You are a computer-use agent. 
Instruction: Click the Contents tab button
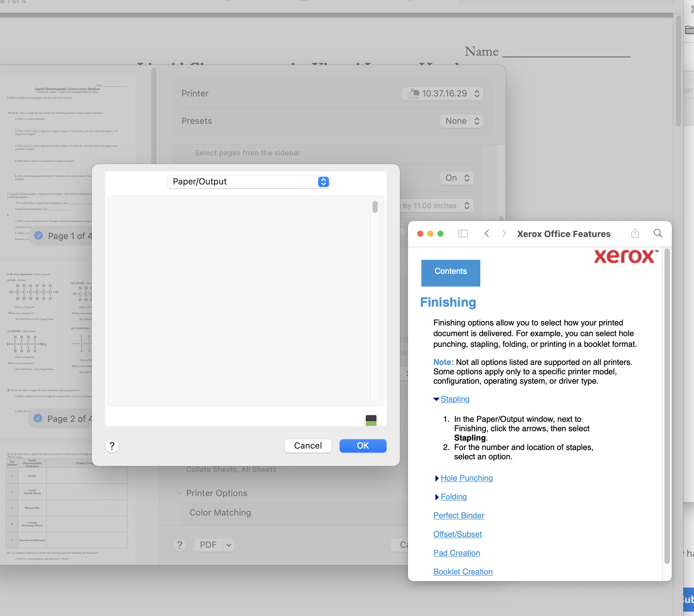click(x=450, y=273)
